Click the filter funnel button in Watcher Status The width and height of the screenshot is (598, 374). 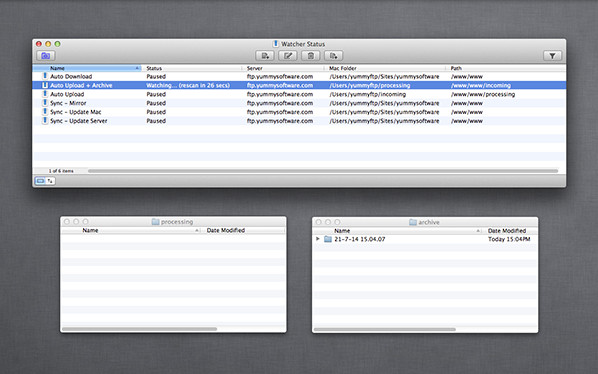pyautogui.click(x=552, y=56)
